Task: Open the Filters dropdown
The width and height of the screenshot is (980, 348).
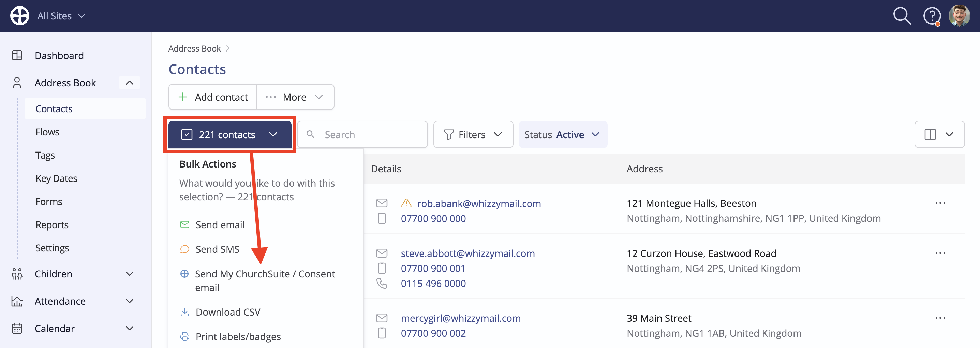Action: pos(473,134)
